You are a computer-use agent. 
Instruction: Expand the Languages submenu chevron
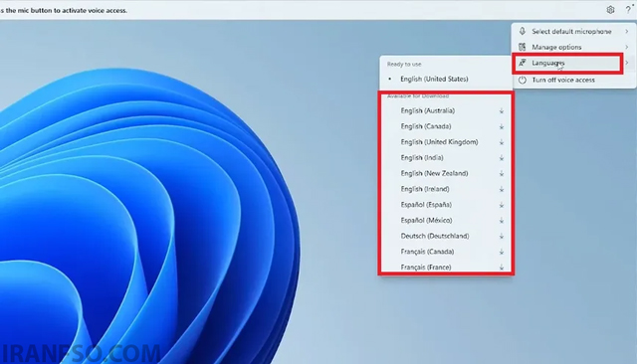pos(627,63)
